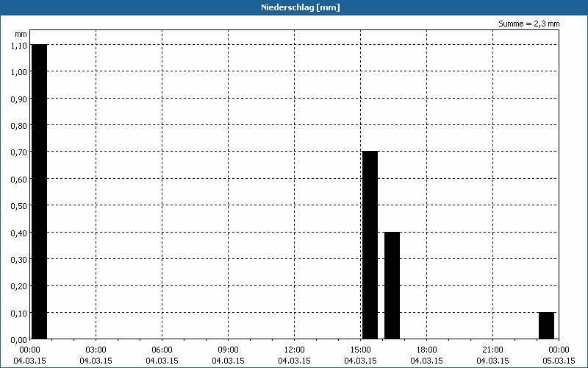Viewport: 588px width, 368px height.
Task: Click the 0,40 y-axis value label
Action: (x=19, y=233)
